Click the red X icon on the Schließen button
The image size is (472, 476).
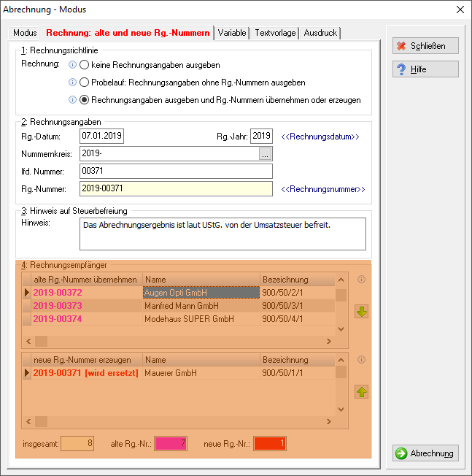click(x=401, y=46)
